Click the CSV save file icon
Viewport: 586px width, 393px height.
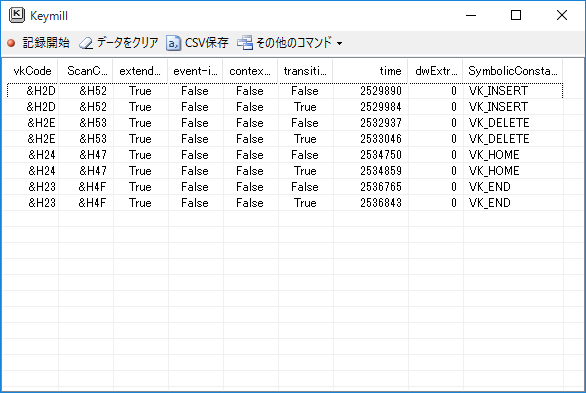[x=173, y=43]
